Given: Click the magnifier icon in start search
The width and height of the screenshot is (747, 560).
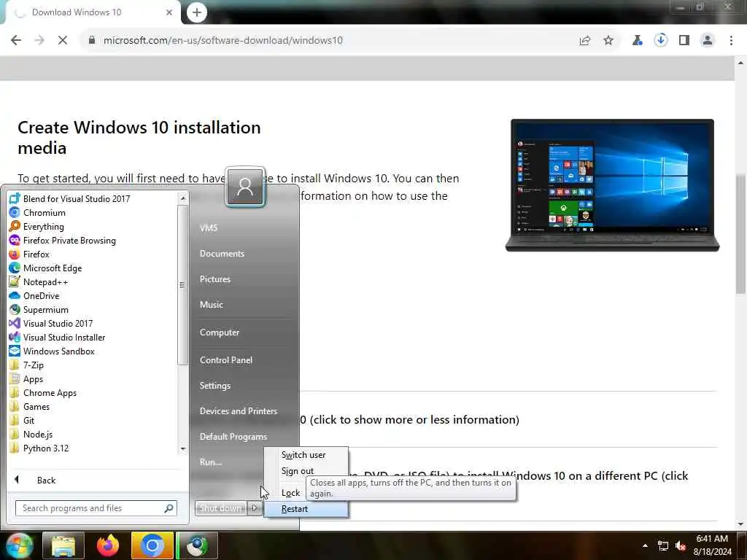Looking at the screenshot, I should tap(169, 508).
